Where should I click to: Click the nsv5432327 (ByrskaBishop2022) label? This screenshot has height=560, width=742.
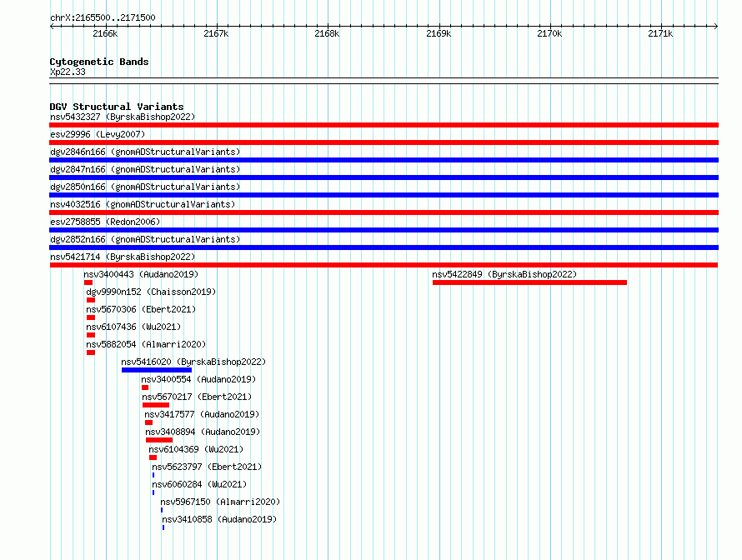click(x=123, y=117)
